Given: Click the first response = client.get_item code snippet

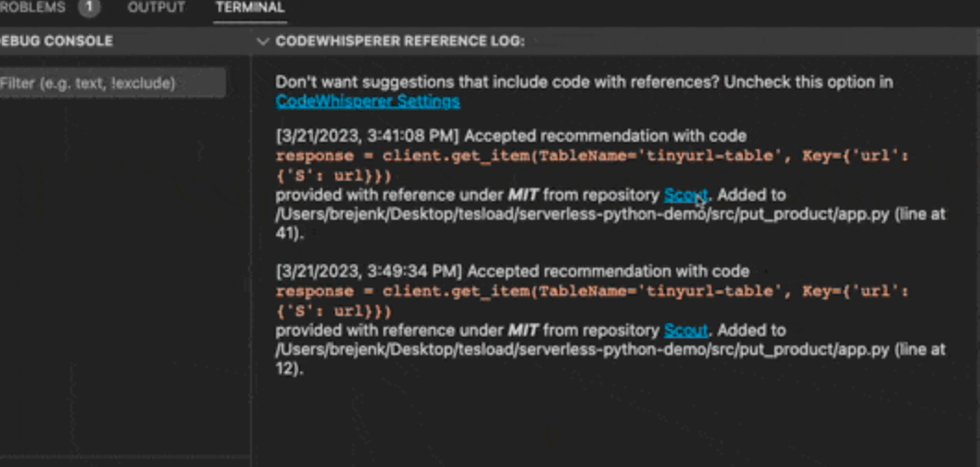Looking at the screenshot, I should [x=592, y=166].
